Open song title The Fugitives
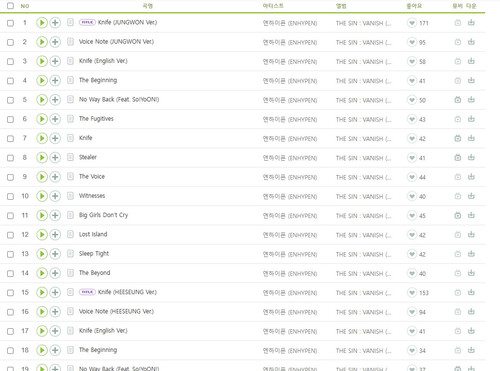Image resolution: width=500 pixels, height=371 pixels. 96,119
